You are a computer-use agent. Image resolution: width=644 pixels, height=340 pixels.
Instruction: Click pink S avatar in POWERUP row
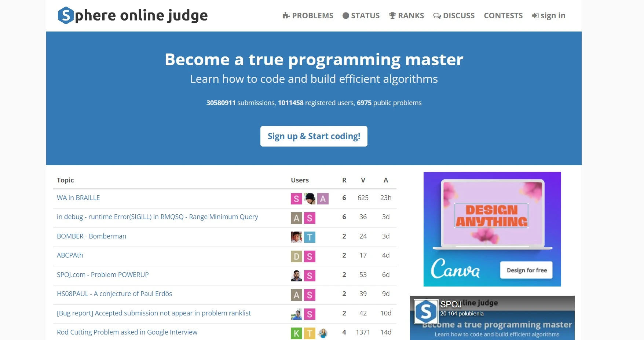click(x=310, y=276)
